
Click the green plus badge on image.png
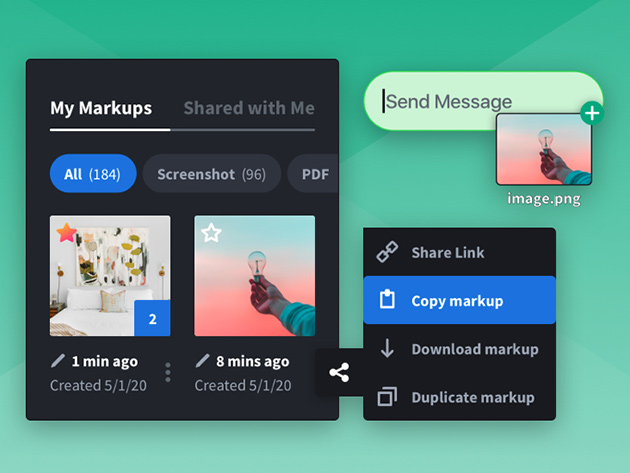(x=592, y=113)
